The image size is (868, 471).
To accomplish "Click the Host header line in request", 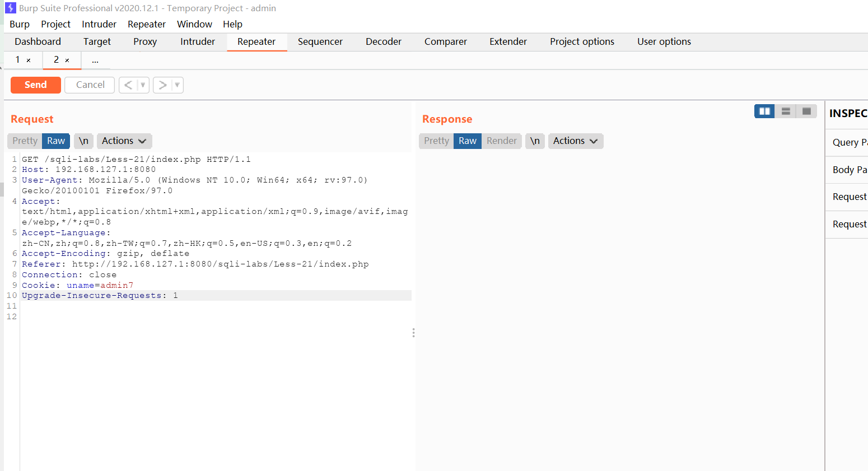I will [89, 170].
